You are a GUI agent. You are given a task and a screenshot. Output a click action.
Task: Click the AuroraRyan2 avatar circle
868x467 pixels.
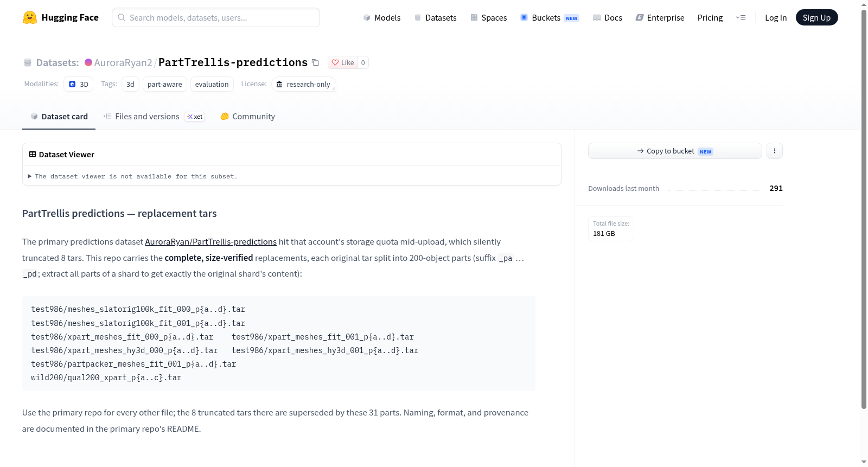[88, 62]
